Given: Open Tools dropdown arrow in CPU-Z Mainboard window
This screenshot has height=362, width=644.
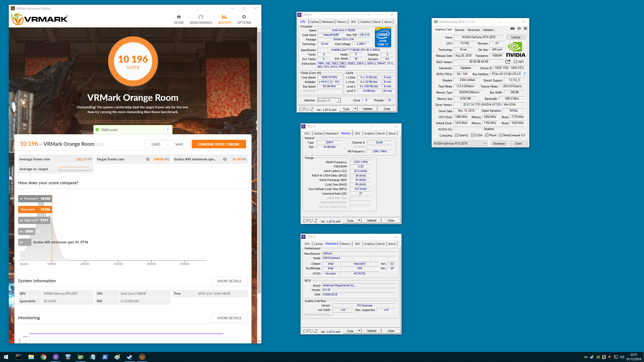Looking at the screenshot, I should [359, 331].
